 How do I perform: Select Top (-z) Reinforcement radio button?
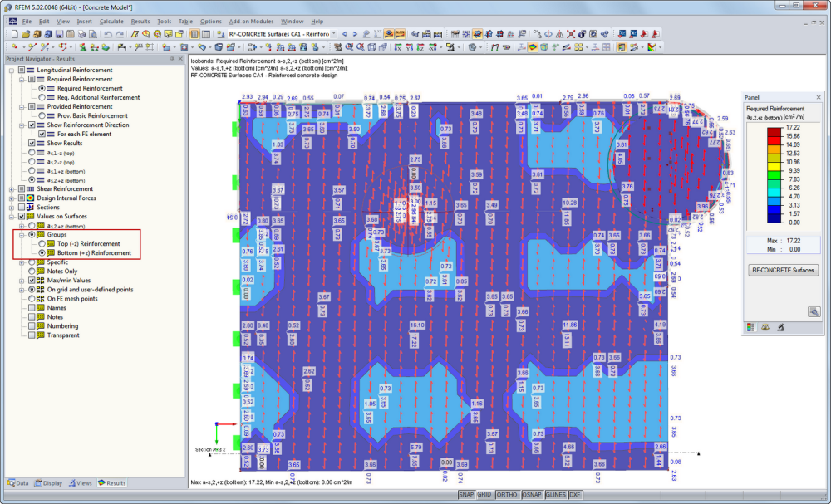pos(42,243)
